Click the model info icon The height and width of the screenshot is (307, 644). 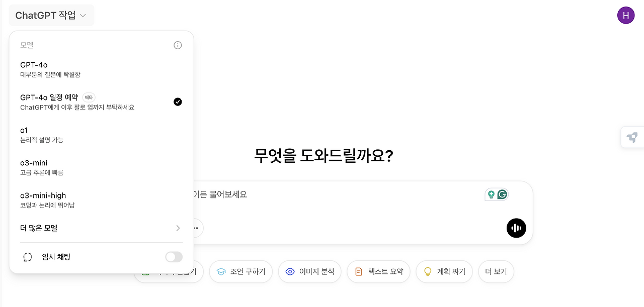(178, 45)
